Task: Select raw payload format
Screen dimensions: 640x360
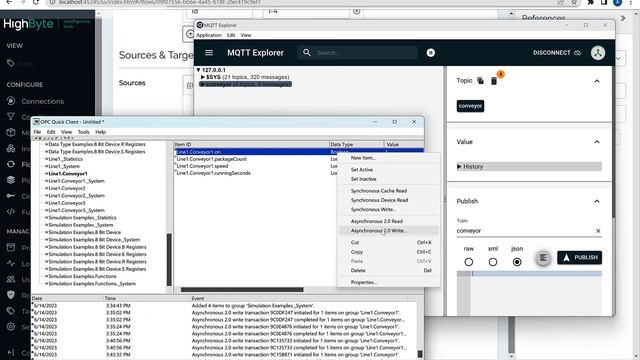Action: tap(469, 262)
